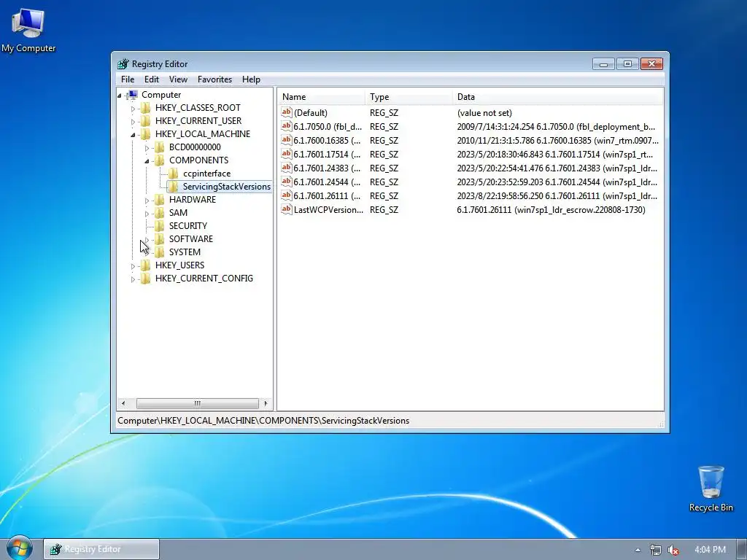Open the My Computer desktop icon
This screenshot has width=747, height=560.
click(28, 29)
